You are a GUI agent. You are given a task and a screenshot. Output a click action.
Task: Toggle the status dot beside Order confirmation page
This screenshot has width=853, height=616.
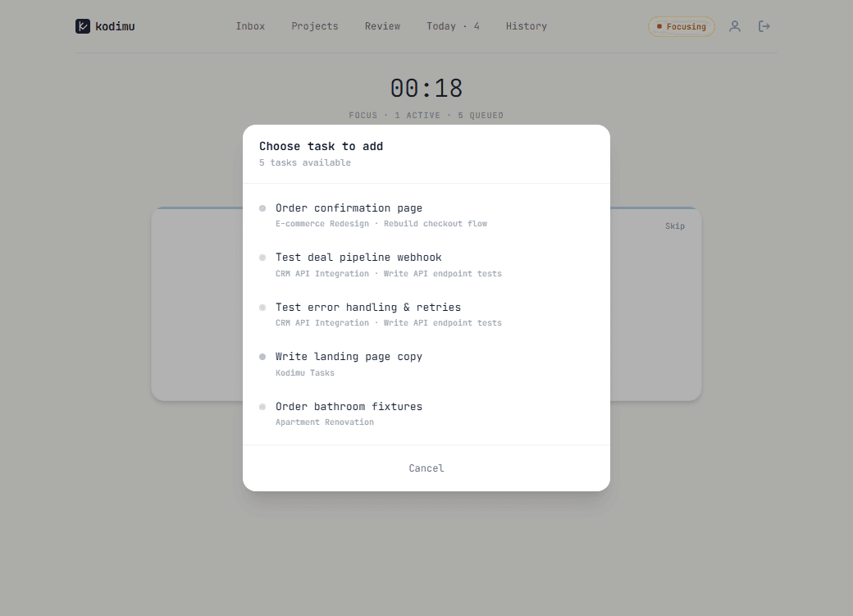[262, 208]
